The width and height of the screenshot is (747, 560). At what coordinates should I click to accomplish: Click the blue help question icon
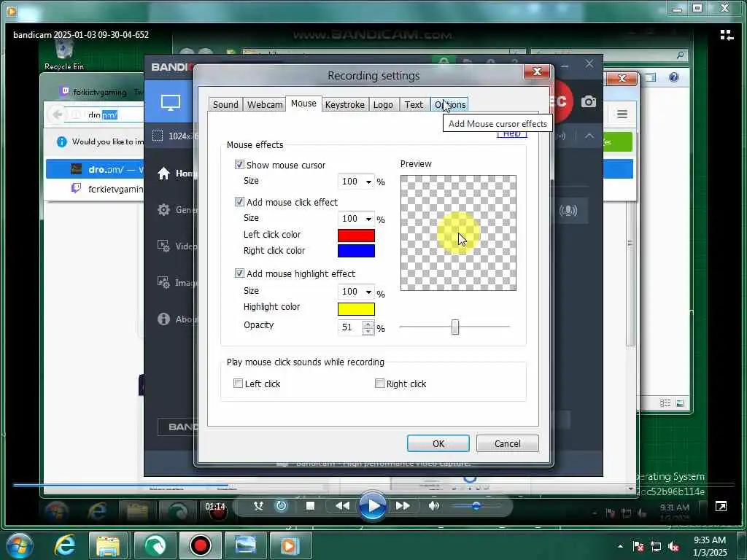pyautogui.click(x=673, y=77)
